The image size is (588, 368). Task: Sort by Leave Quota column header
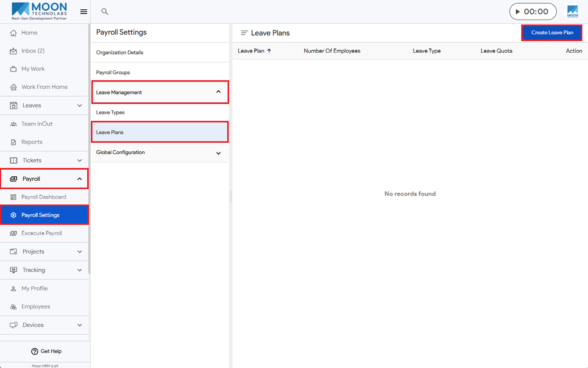click(496, 51)
